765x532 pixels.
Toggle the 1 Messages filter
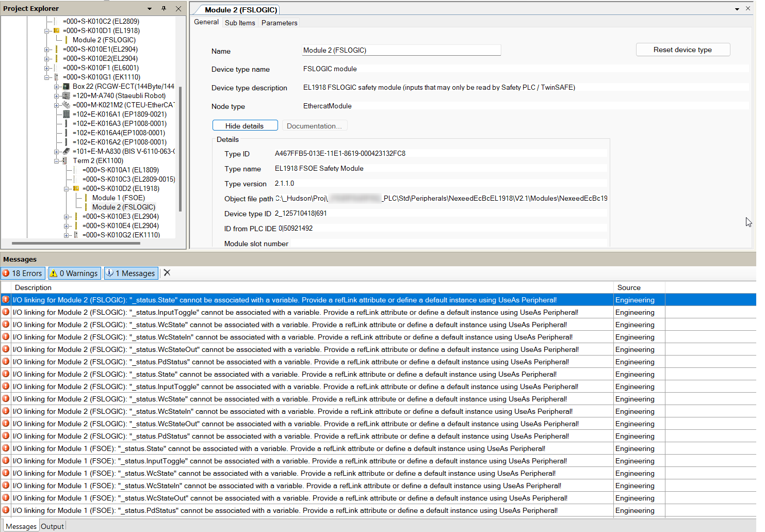click(131, 273)
